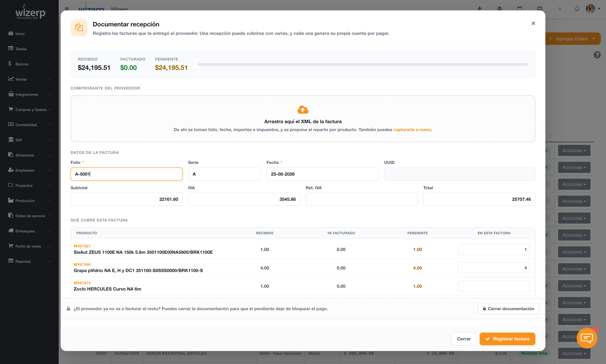Click the empty UUID field
Screen dimensions: 606x364
[459, 174]
